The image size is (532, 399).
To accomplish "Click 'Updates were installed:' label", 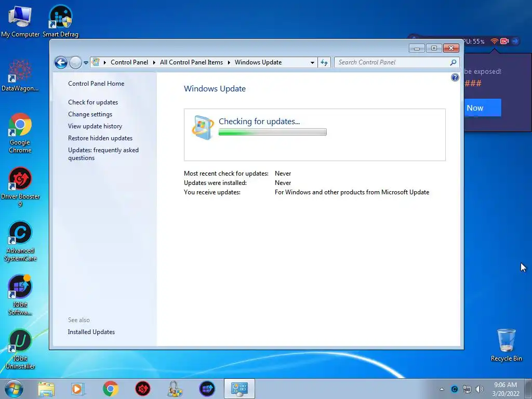I will (x=215, y=183).
